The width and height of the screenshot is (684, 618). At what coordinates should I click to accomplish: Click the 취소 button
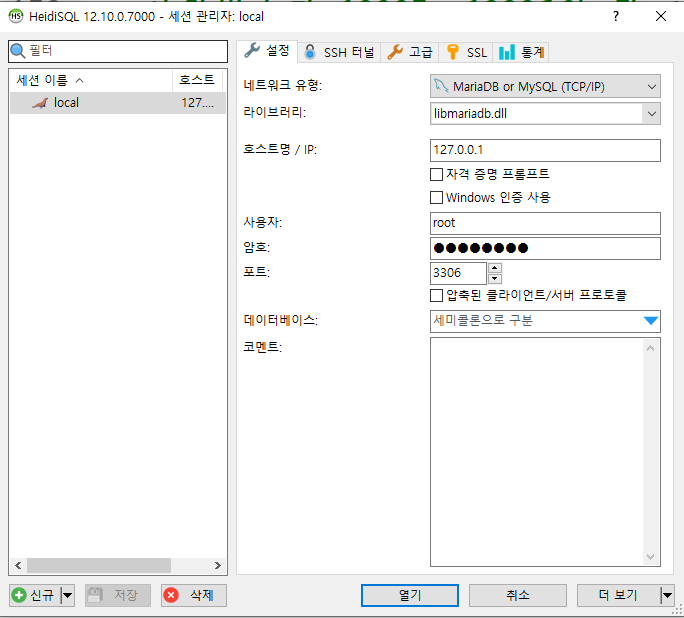point(518,595)
